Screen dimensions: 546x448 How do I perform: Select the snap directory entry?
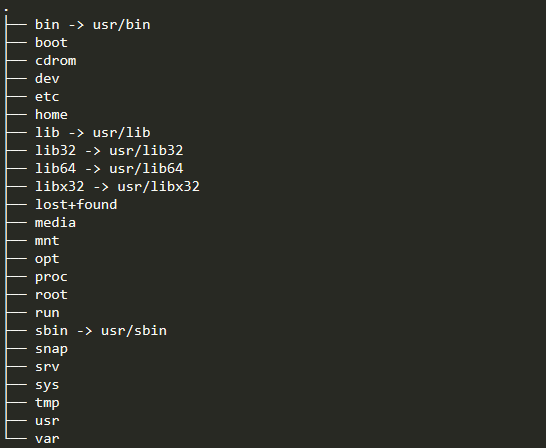tap(51, 349)
